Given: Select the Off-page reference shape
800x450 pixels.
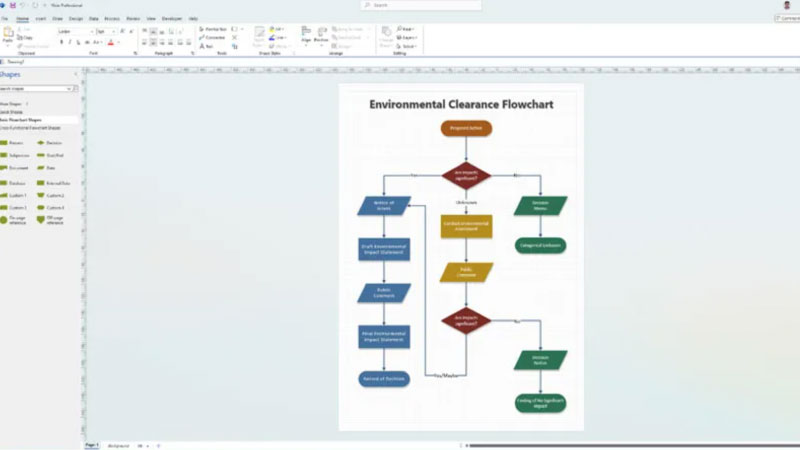Looking at the screenshot, I should 51,220.
